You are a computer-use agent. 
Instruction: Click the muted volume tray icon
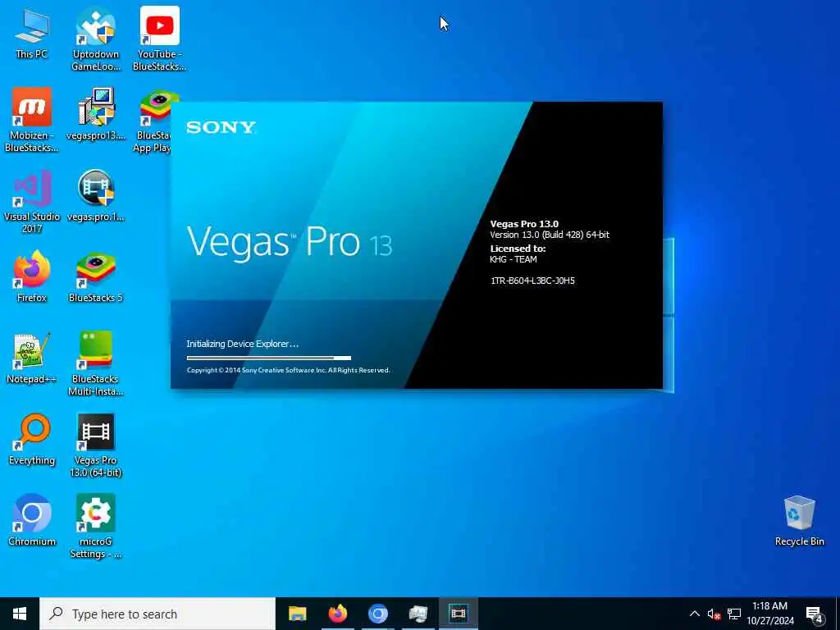coord(714,614)
